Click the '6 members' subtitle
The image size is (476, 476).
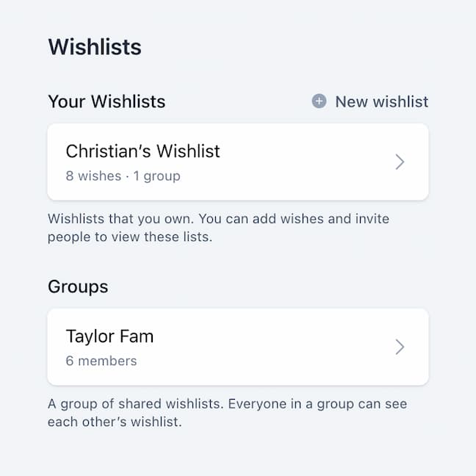(x=101, y=361)
